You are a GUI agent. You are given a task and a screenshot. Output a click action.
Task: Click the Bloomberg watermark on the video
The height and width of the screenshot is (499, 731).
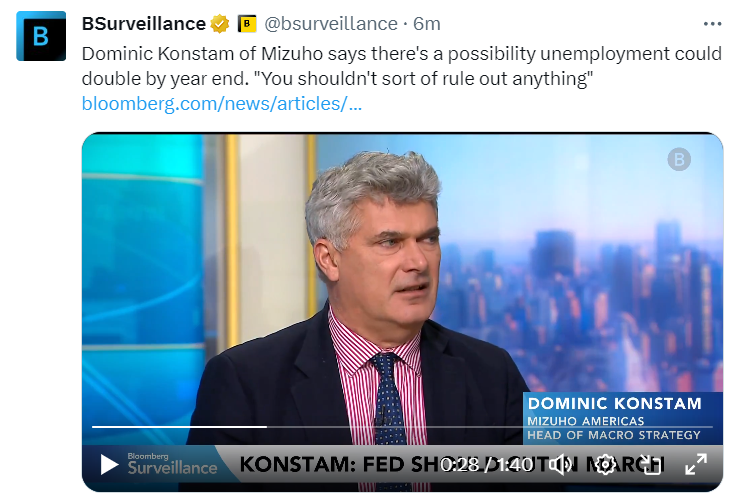click(679, 159)
